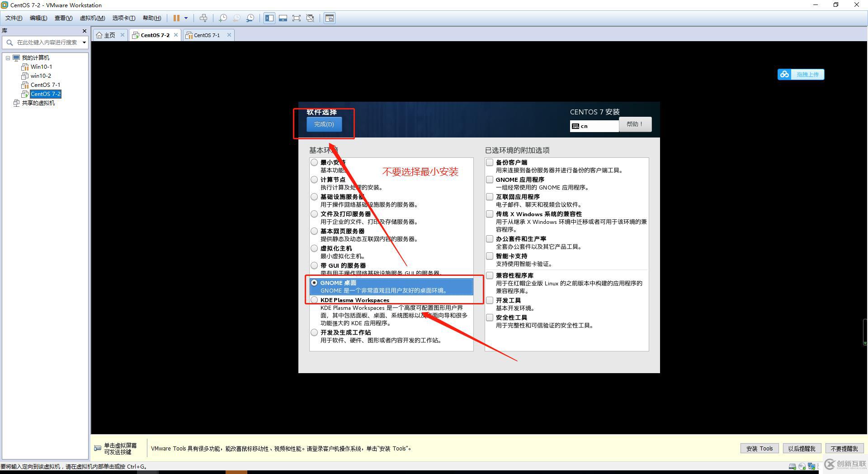This screenshot has width=868, height=474.
Task: Select the 基本网页服务器 radio button
Action: tap(314, 231)
